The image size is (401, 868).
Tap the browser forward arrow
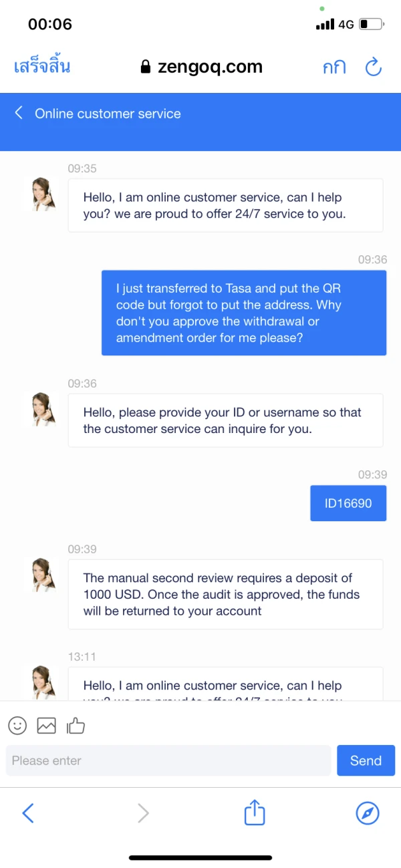pyautogui.click(x=142, y=813)
